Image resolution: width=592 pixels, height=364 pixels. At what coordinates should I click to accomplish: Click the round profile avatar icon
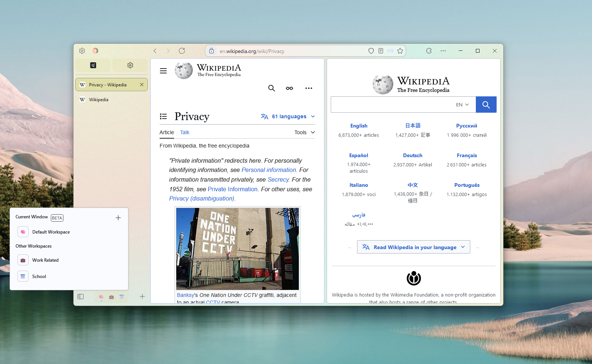95,51
